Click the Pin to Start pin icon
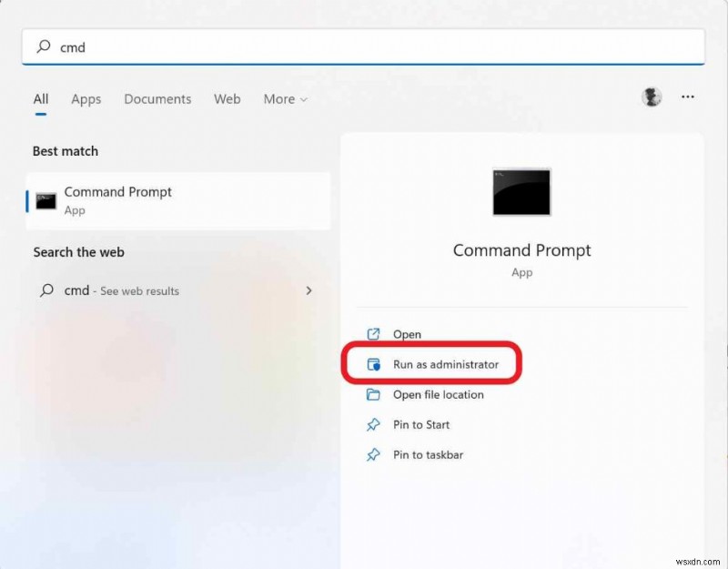 tap(373, 424)
